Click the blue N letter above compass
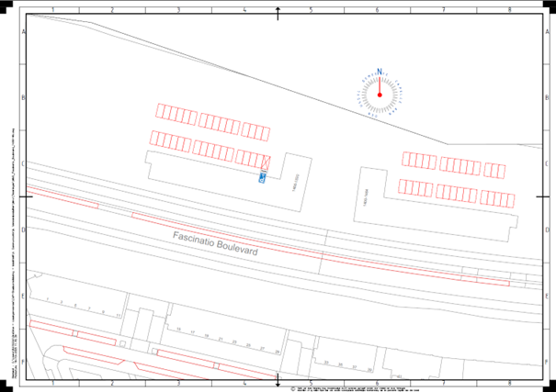Image resolution: width=556 pixels, height=392 pixels. click(x=379, y=72)
